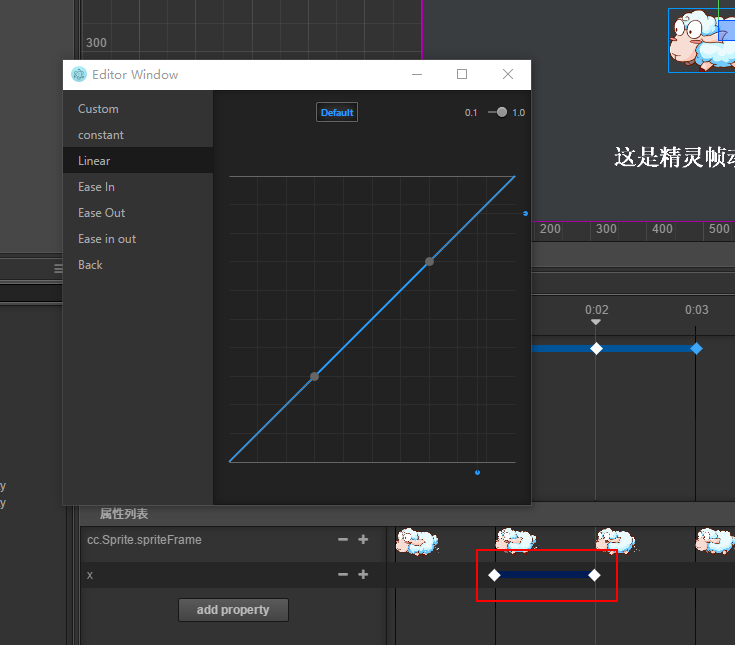The width and height of the screenshot is (735, 645).
Task: Close the Editor Window
Action: pyautogui.click(x=508, y=74)
